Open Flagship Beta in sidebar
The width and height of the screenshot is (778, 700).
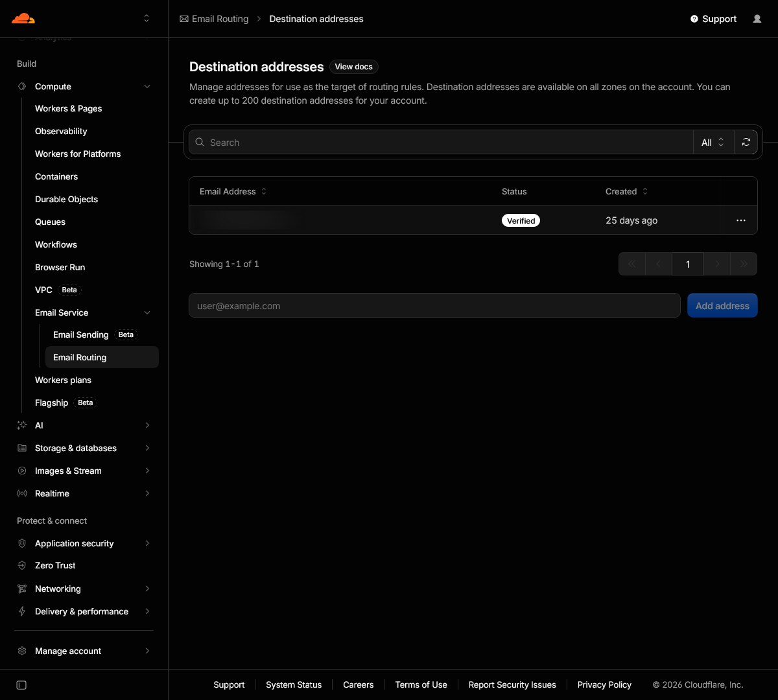coord(65,402)
